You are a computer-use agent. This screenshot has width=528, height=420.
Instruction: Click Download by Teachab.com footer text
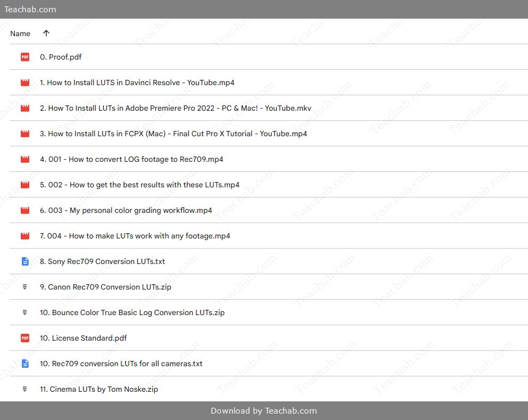pyautogui.click(x=263, y=410)
